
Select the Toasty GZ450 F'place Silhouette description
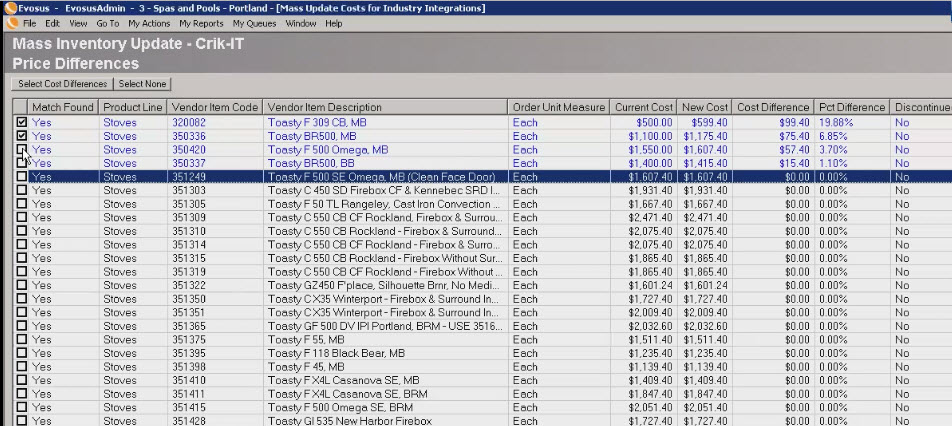(x=384, y=285)
